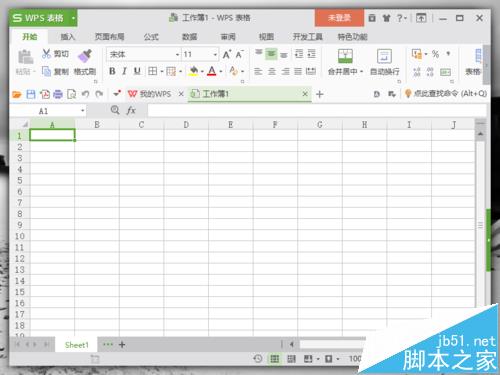
Task: Click the Print icon in quick toolbar
Action: [58, 94]
